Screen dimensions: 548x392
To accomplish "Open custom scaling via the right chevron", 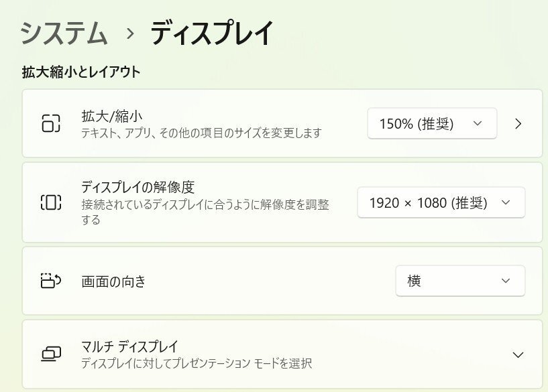I will (518, 123).
